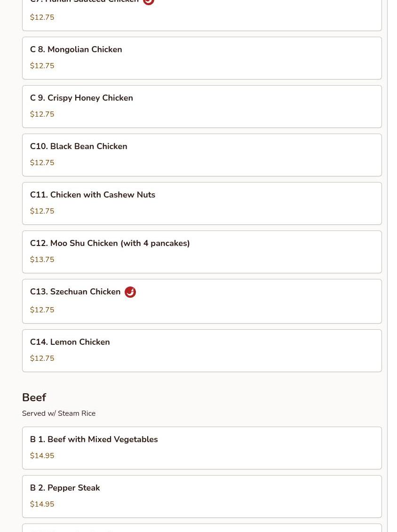Image resolution: width=397 pixels, height=532 pixels.
Task: Select C 9. Crispy Honey Chicken
Action: coord(201,106)
